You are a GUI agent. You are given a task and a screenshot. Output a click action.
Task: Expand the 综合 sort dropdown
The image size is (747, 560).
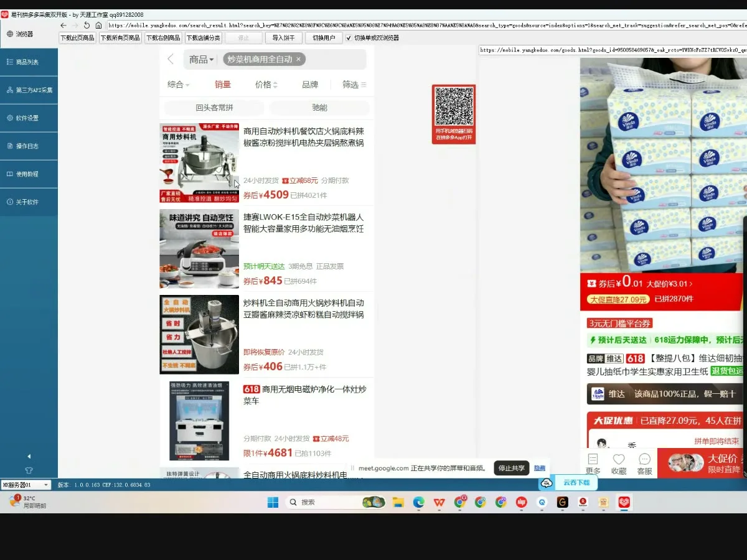pyautogui.click(x=179, y=85)
